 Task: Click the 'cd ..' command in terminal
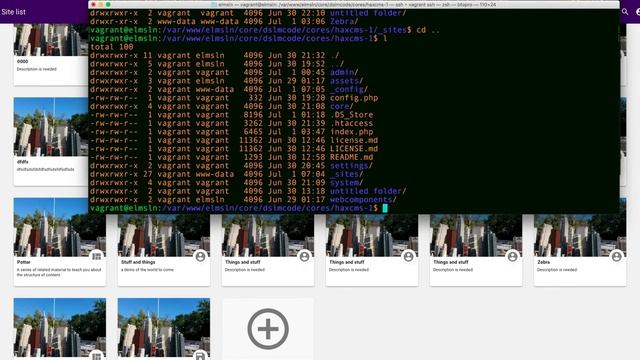click(428, 30)
